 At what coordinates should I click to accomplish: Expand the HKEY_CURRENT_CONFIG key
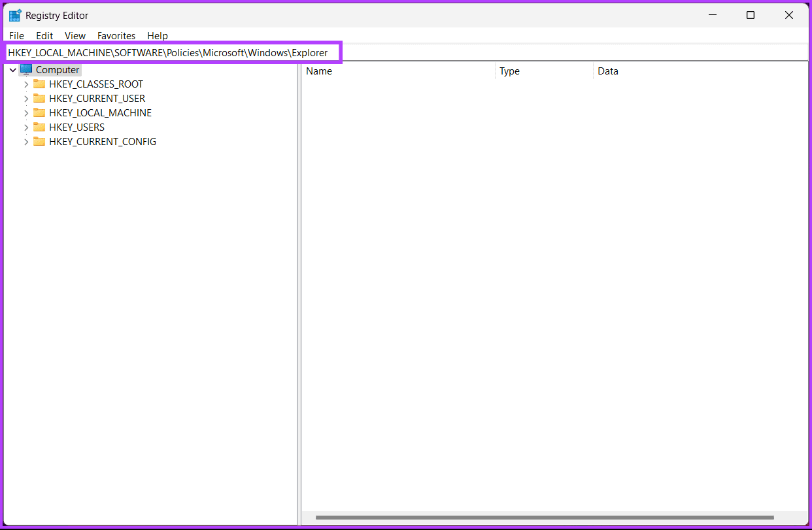(x=26, y=142)
